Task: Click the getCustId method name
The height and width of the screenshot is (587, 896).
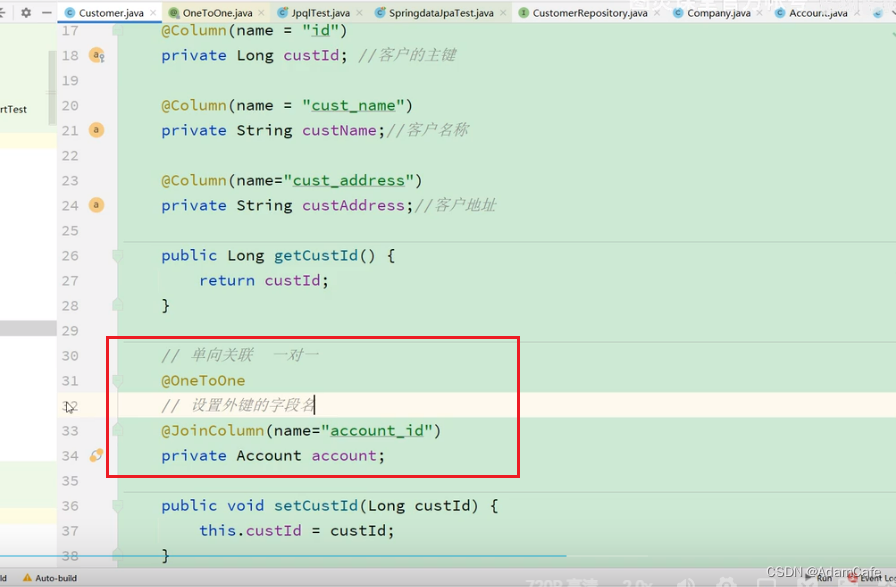Action: coord(316,255)
